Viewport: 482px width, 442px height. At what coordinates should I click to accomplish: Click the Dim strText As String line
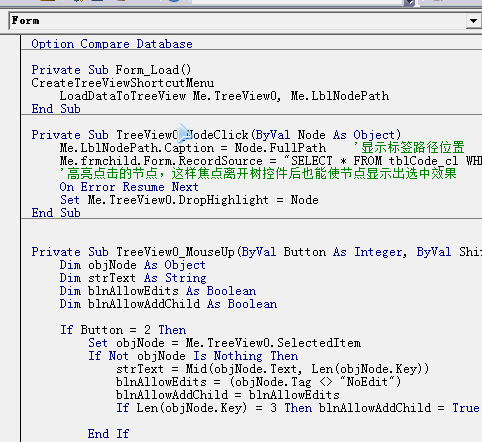133,278
